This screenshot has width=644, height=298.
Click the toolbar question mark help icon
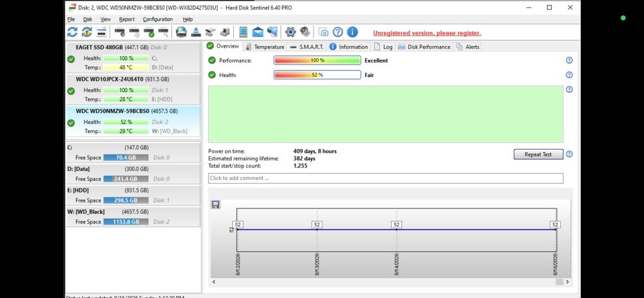click(337, 32)
